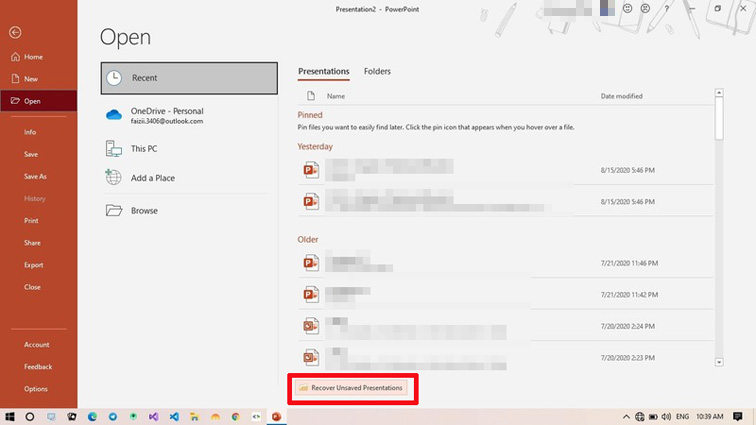Click Recover Unsaved Presentations button

(352, 388)
